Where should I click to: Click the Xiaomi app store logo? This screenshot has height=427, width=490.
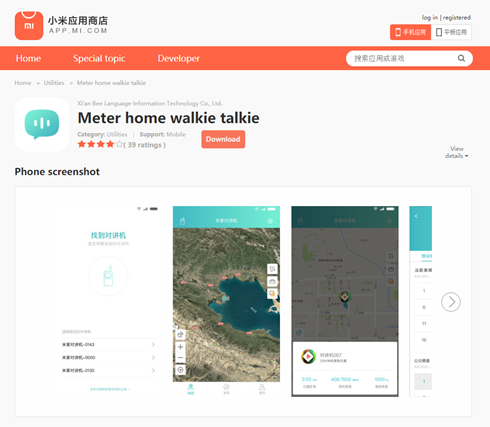point(29,25)
